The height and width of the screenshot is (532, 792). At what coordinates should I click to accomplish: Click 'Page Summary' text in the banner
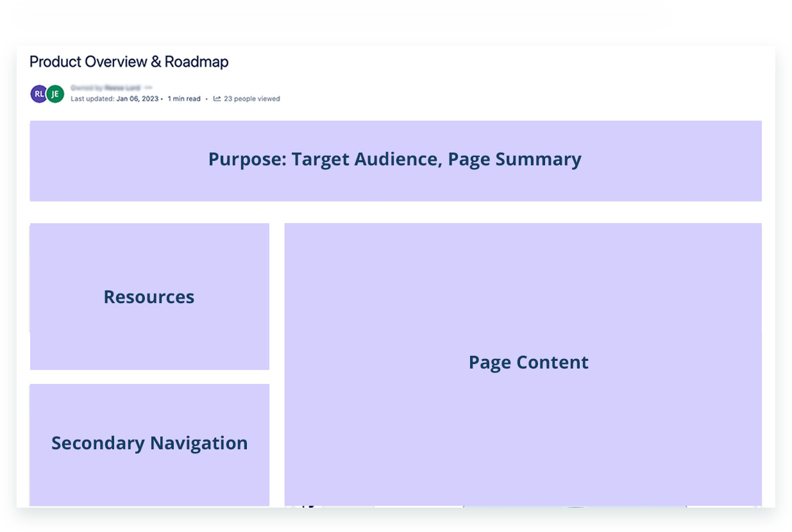point(514,159)
